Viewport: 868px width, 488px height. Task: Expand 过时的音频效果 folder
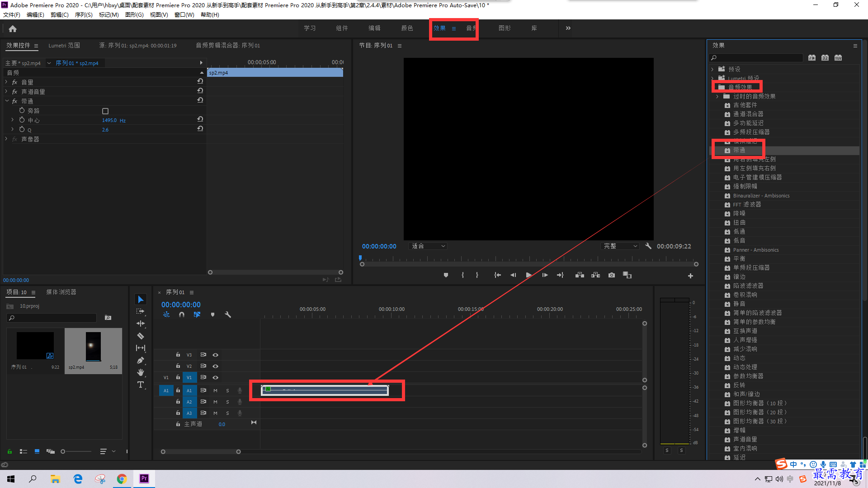(x=717, y=96)
